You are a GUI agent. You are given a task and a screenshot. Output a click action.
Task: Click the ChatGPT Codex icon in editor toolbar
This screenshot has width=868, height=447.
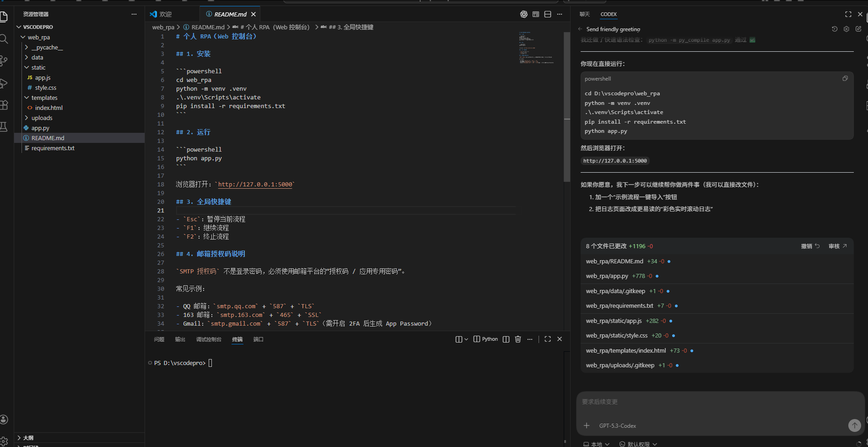point(524,14)
